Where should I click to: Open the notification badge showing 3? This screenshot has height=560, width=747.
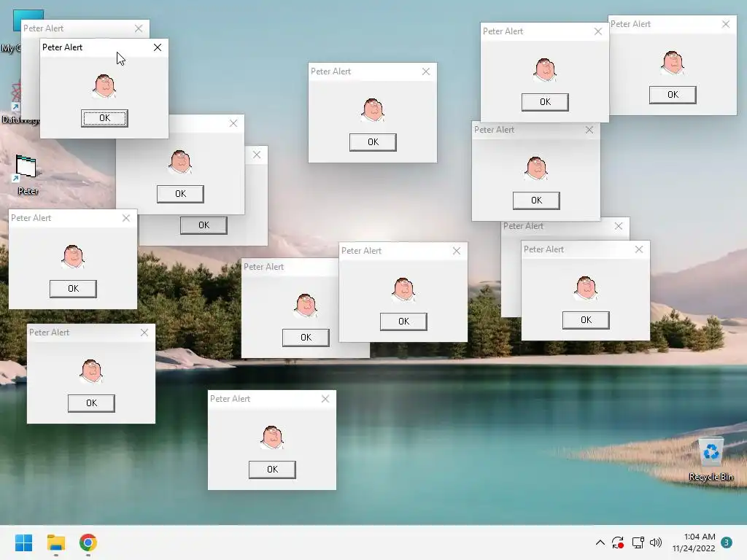point(727,542)
